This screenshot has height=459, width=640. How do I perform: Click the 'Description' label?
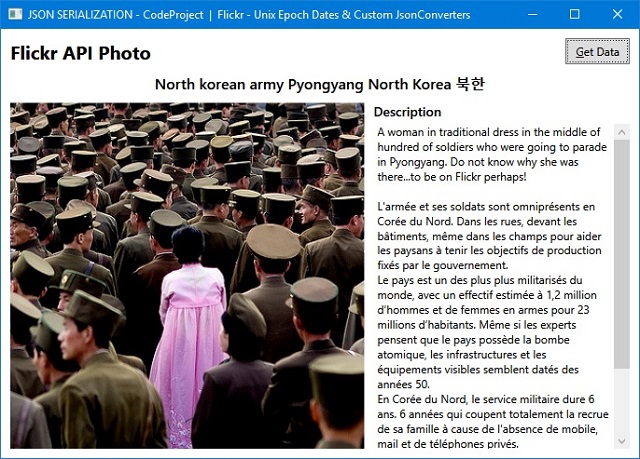407,112
